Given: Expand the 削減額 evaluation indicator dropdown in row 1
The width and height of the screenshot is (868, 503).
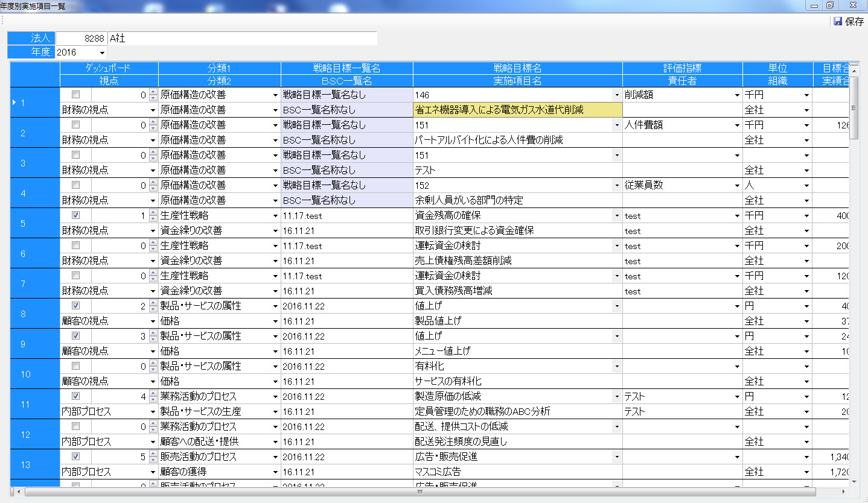Looking at the screenshot, I should tap(736, 95).
